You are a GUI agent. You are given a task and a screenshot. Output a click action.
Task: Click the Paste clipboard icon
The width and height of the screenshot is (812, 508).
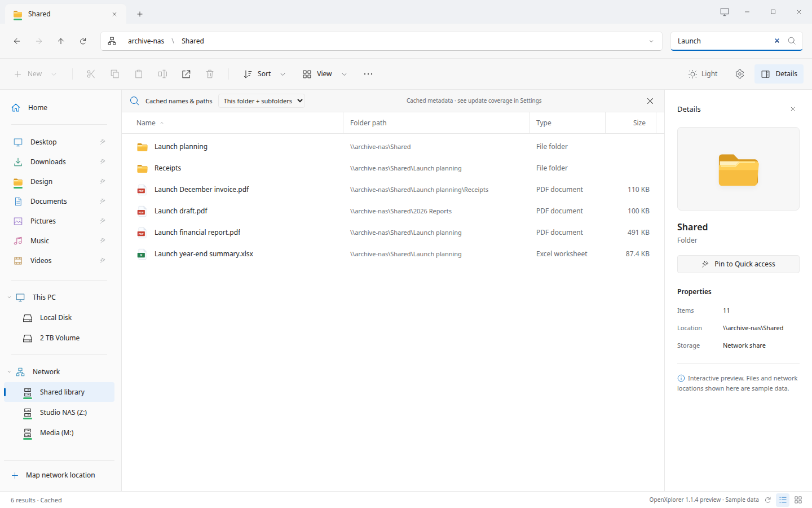[x=139, y=74]
